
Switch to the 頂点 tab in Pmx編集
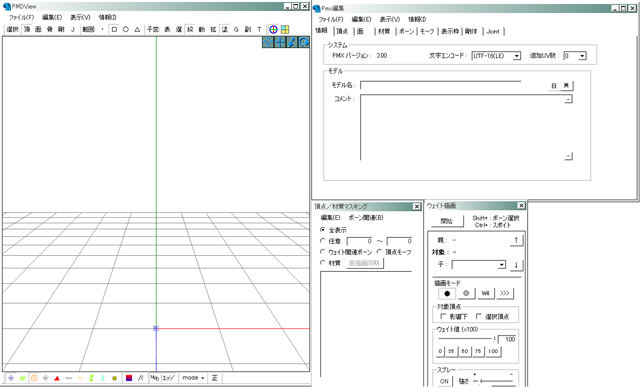342,31
